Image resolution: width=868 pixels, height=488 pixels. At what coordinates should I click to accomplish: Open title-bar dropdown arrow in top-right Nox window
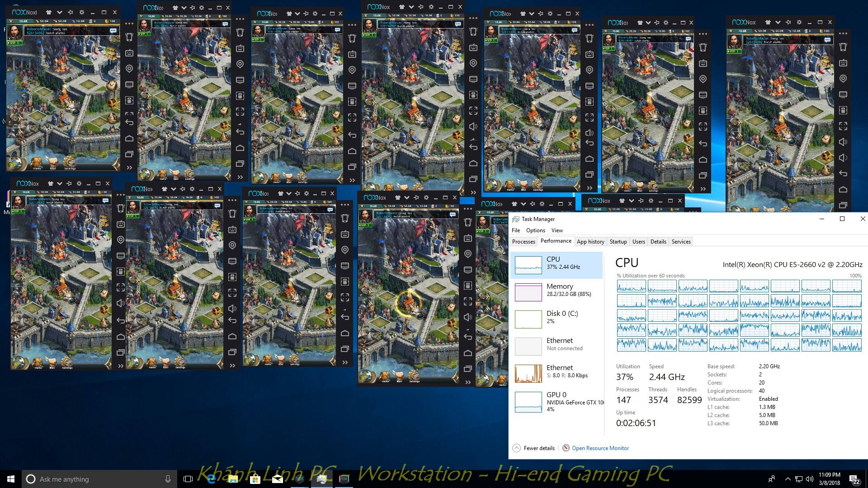777,22
